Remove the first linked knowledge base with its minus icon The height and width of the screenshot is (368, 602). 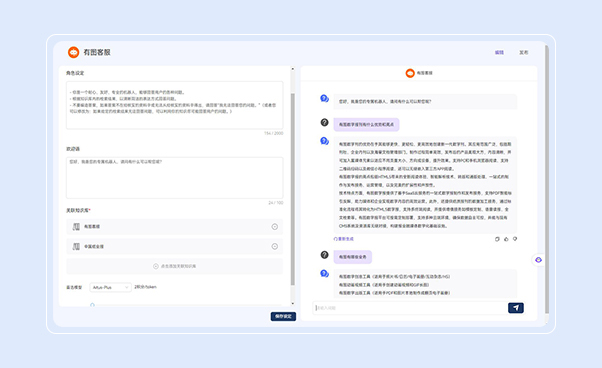(275, 227)
